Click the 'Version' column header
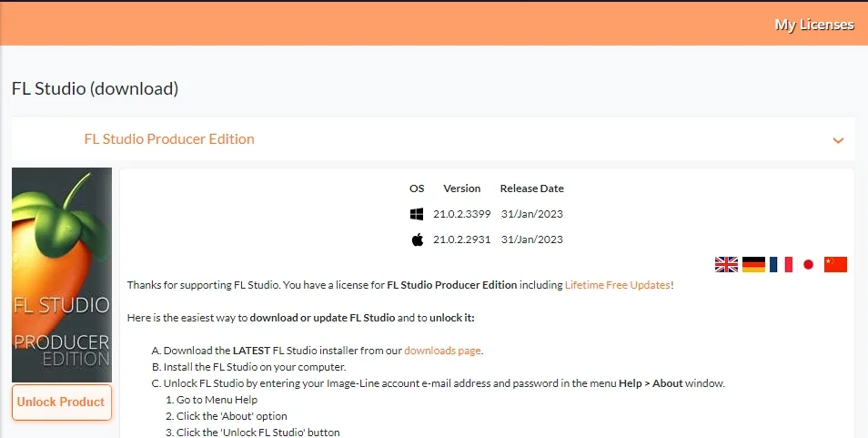868x438 pixels. (x=461, y=188)
